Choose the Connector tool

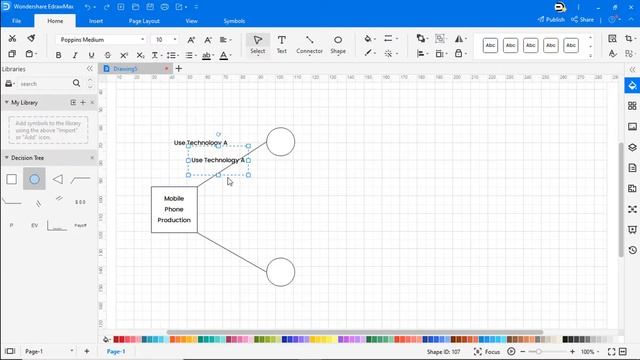[x=309, y=44]
